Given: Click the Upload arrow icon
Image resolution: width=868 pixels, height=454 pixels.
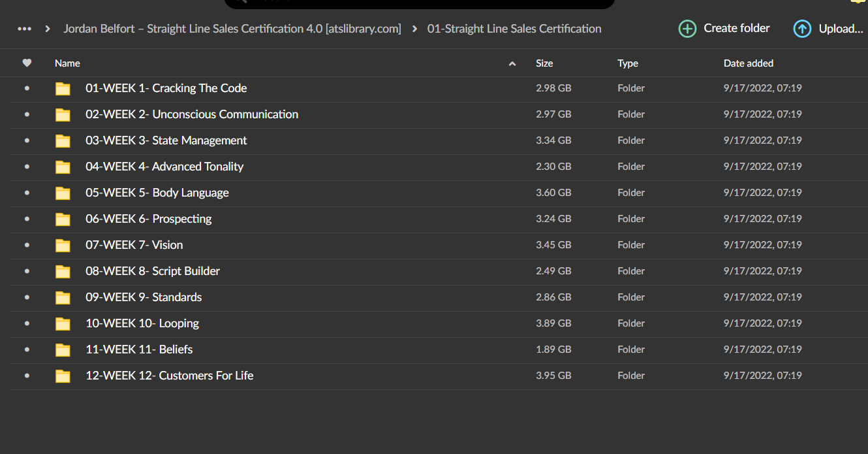Looking at the screenshot, I should 802,29.
